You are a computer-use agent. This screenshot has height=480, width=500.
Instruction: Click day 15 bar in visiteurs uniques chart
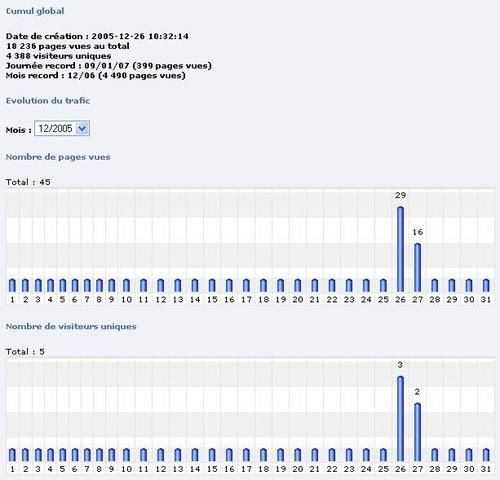point(212,455)
